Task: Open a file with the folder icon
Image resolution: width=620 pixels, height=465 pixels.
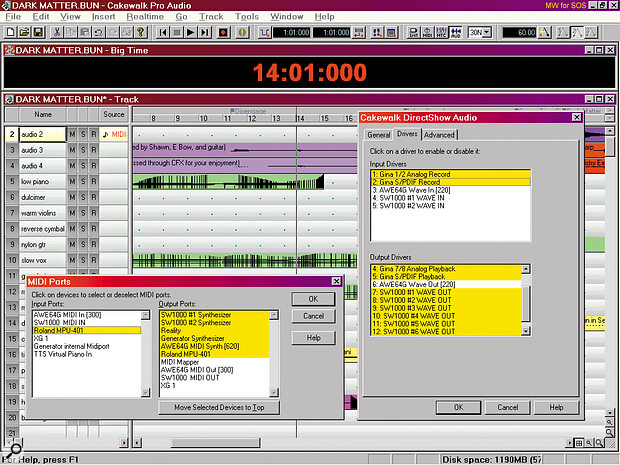Action: pos(25,32)
